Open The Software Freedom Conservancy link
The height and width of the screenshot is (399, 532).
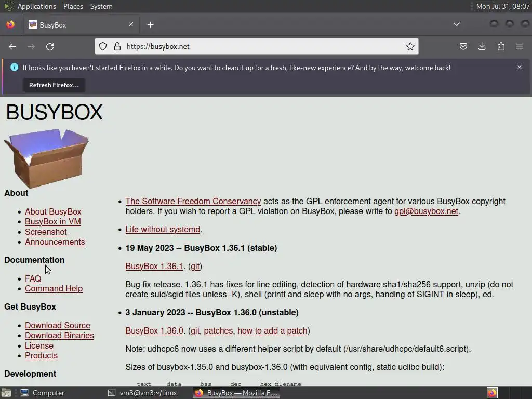tap(193, 201)
